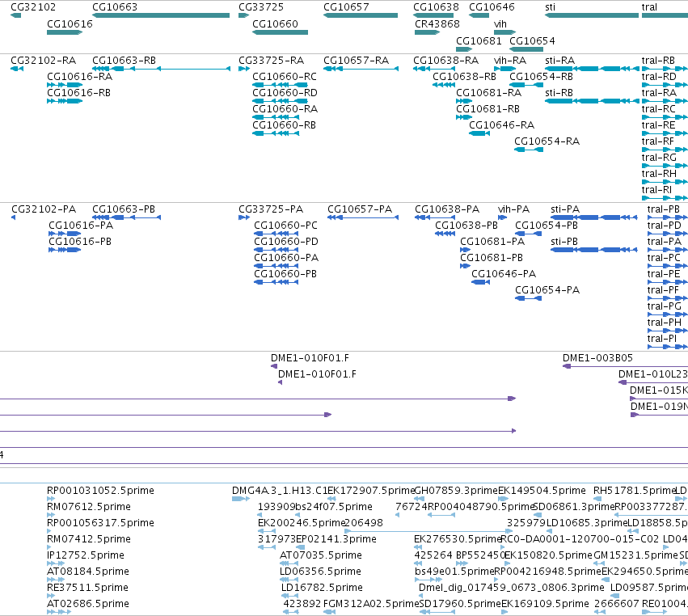Open the sti-PB protein feature
Viewport: 688px width, 616px height.
coord(593,250)
